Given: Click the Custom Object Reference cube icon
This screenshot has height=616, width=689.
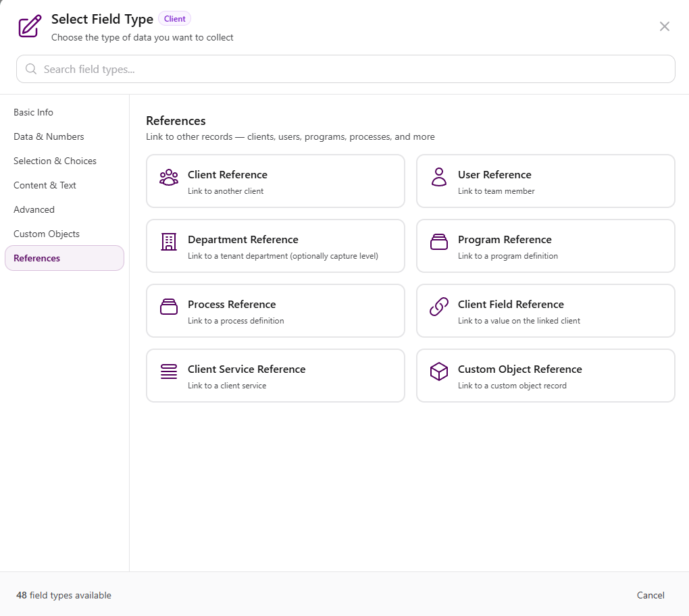Looking at the screenshot, I should [438, 371].
